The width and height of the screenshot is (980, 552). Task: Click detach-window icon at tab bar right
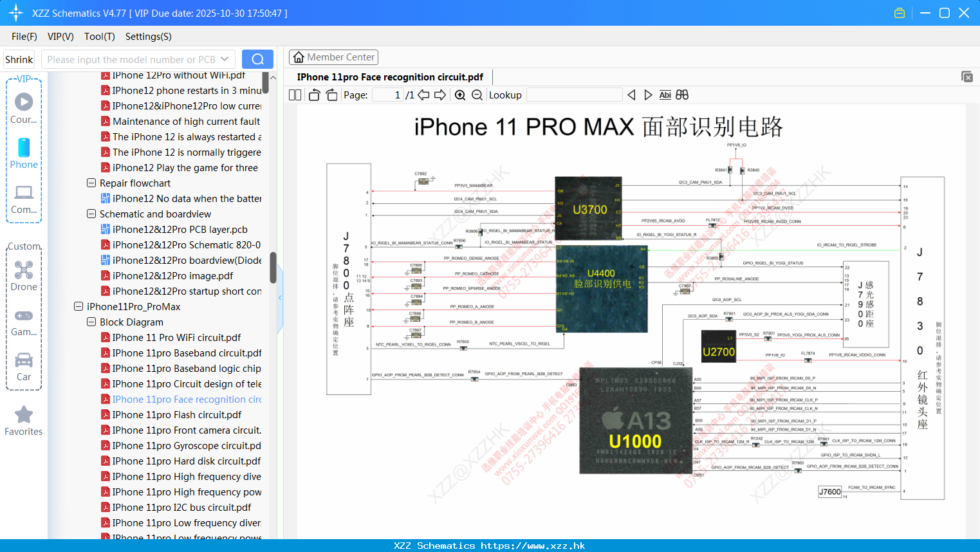[x=967, y=77]
